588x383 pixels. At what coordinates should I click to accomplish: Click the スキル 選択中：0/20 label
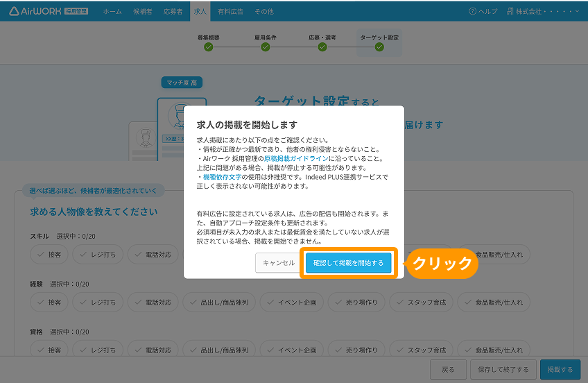click(x=62, y=237)
